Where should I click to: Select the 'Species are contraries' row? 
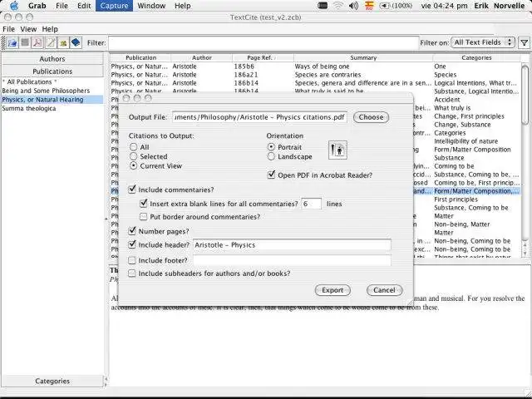[x=315, y=75]
